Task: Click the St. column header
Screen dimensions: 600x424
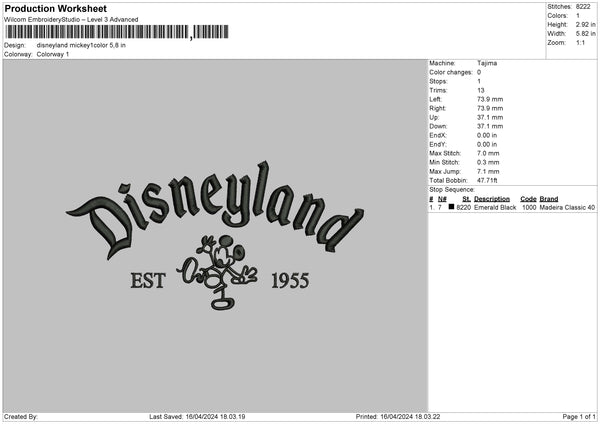Action: coord(466,199)
